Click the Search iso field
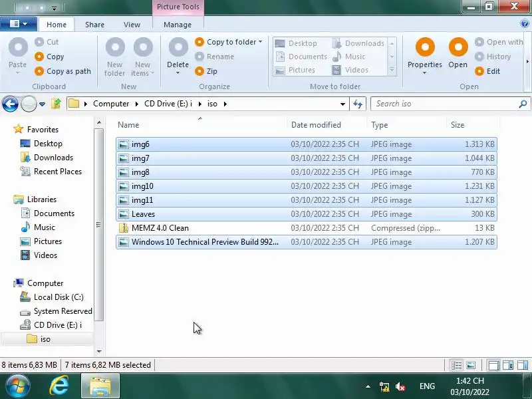532x399 pixels. [450, 104]
